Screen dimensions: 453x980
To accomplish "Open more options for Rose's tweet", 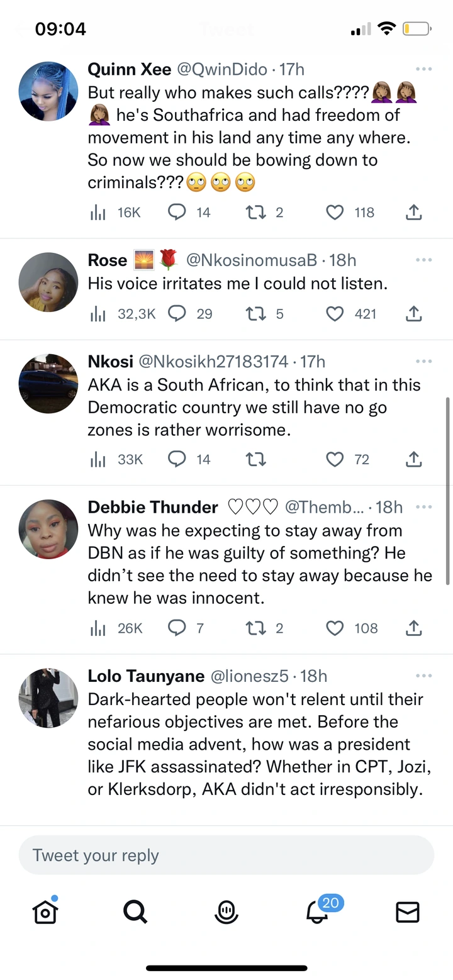I will (423, 259).
